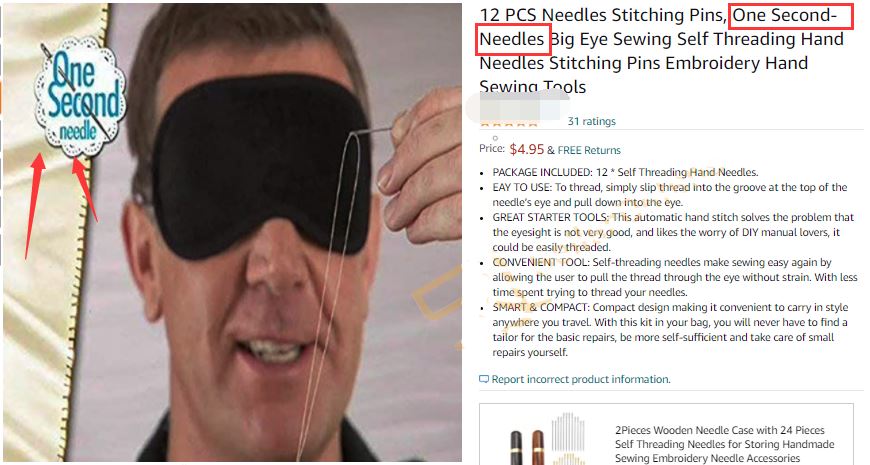This screenshot has width=870, height=465.
Task: Click the One Second needle logo badge
Action: [80, 98]
